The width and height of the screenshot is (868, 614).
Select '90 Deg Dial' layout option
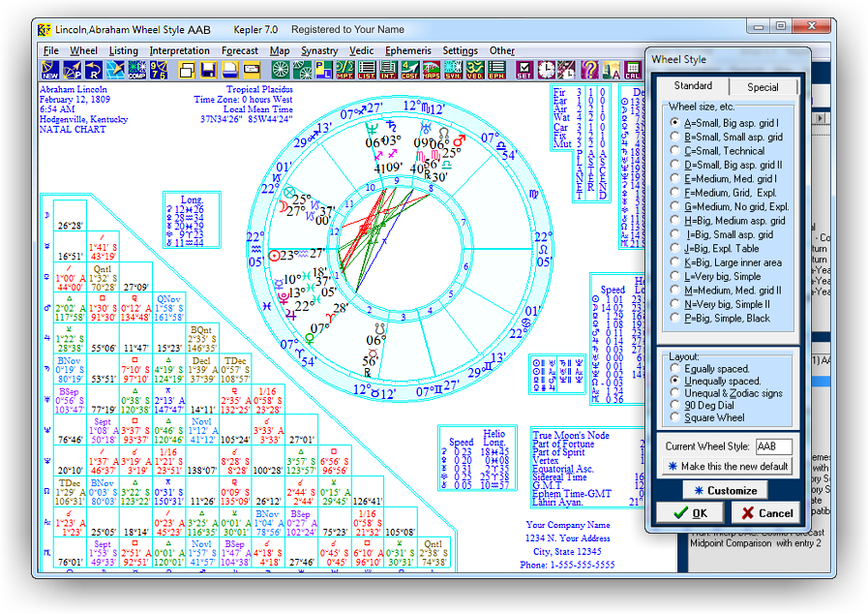(702, 405)
